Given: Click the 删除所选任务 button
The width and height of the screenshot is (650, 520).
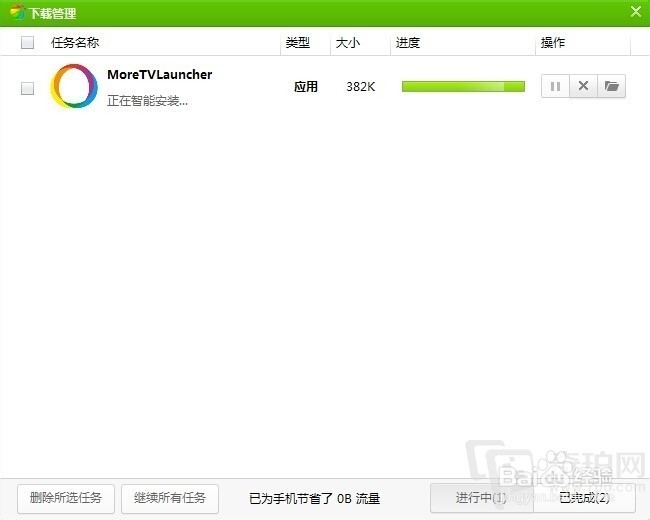Looking at the screenshot, I should click(x=66, y=498).
